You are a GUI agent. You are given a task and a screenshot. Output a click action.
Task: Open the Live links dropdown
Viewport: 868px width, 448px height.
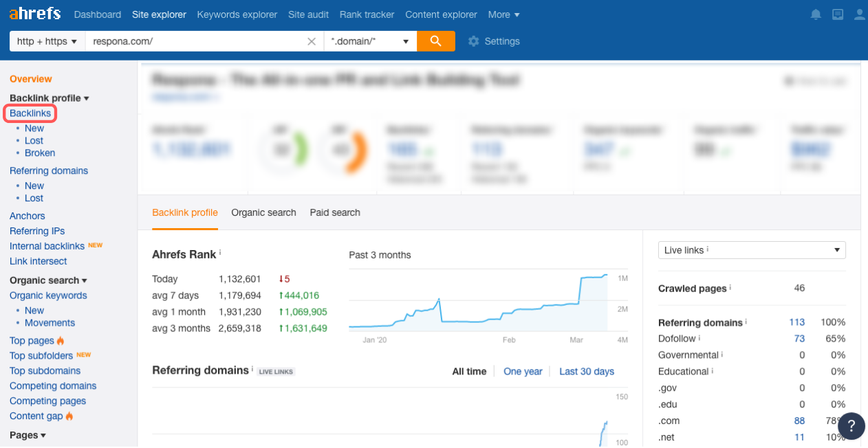click(x=752, y=250)
